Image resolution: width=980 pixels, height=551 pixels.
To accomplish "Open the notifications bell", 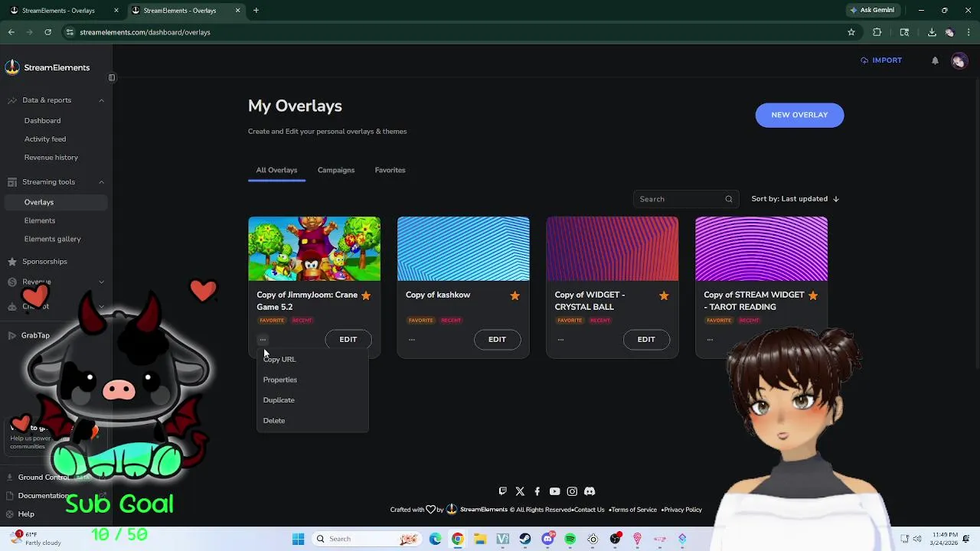I will pos(935,60).
